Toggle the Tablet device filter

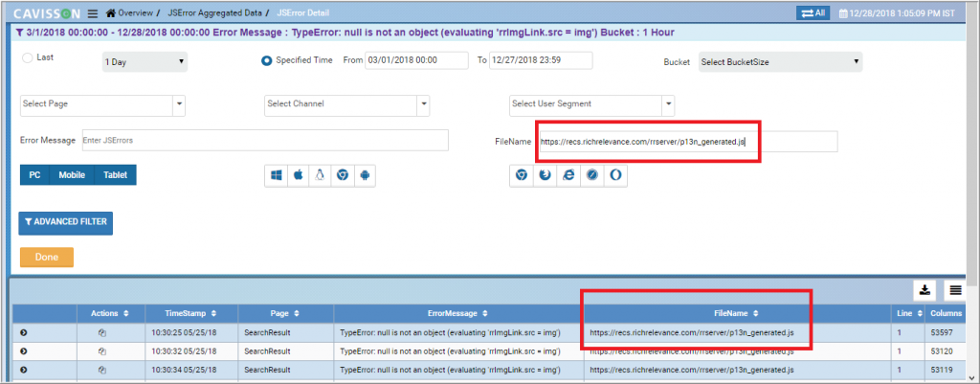pos(115,176)
